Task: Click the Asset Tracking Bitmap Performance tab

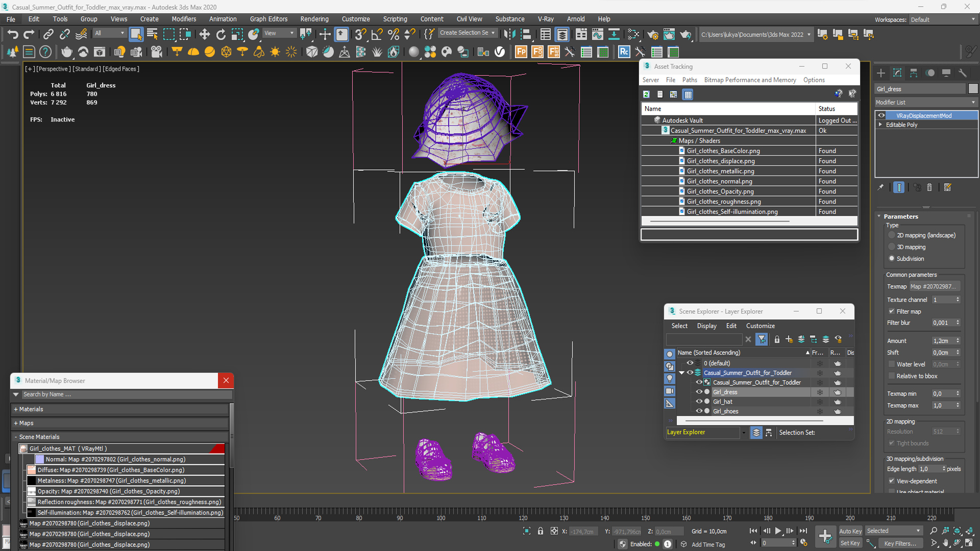Action: tap(749, 80)
